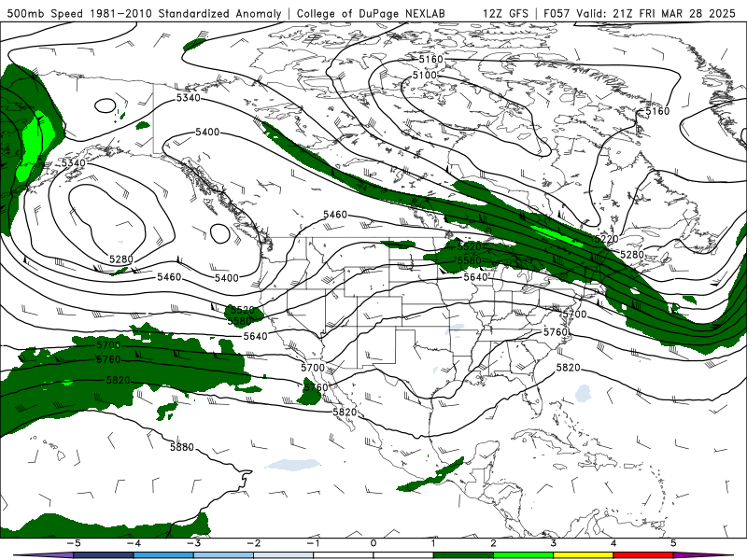Pick the bright green colorbar segment between 2 and 3
Viewport: 747px width, 560px height.
(x=523, y=555)
